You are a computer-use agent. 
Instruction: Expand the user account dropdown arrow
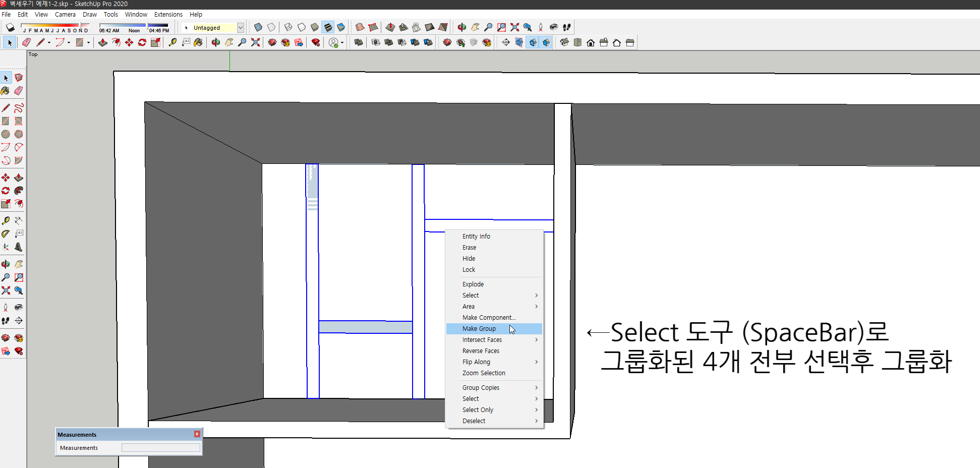click(342, 42)
